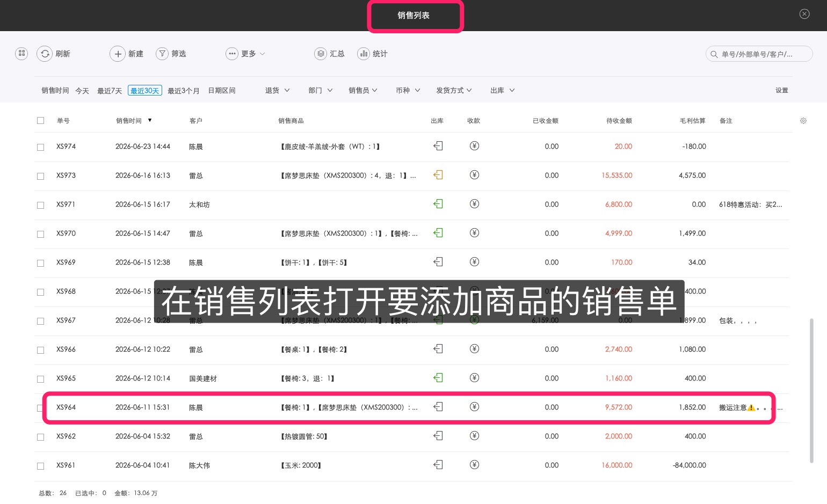The width and height of the screenshot is (827, 504).
Task: Click the 收款 yen icon for XS970
Action: [474, 232]
